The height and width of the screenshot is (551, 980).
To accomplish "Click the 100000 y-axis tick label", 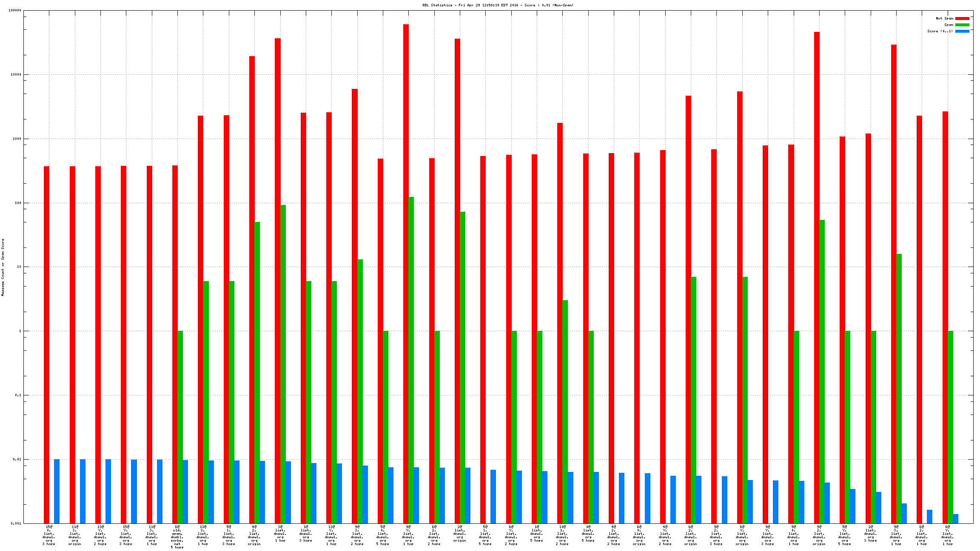I will [15, 11].
